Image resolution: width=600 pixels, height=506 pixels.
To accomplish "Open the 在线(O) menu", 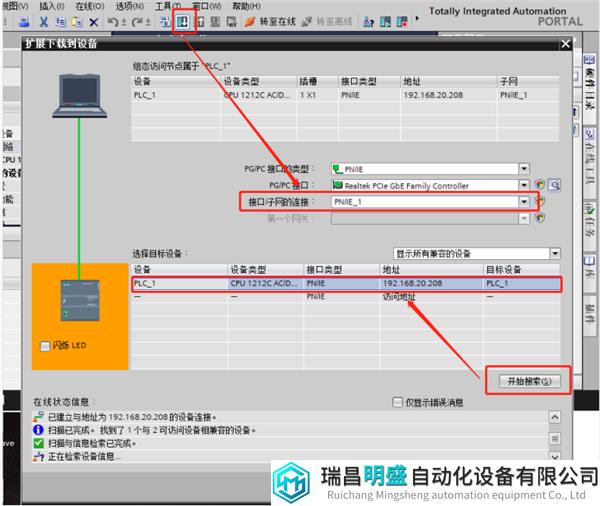I will point(90,6).
